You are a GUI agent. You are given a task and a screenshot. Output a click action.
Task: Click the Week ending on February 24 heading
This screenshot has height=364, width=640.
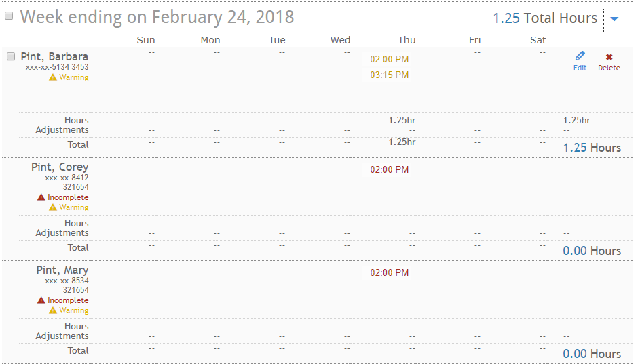pyautogui.click(x=157, y=17)
